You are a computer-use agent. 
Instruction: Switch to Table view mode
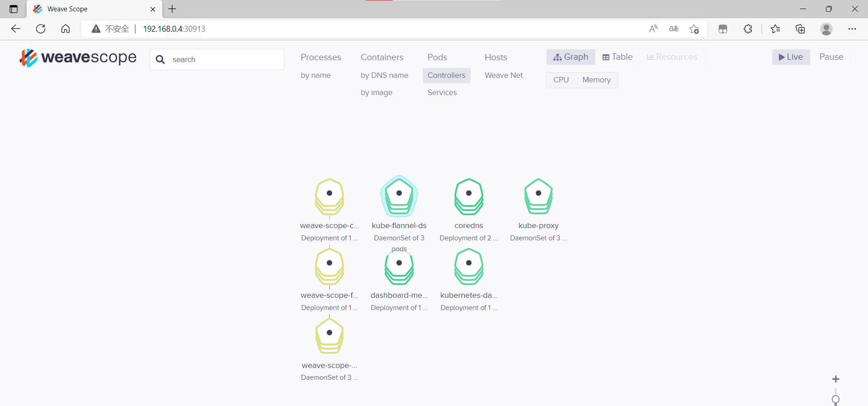(x=618, y=57)
